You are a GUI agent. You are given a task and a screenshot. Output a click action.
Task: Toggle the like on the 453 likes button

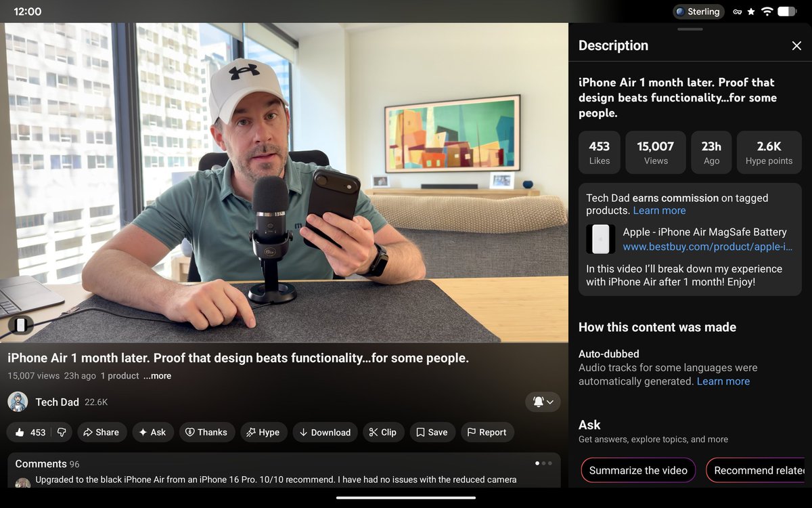click(x=31, y=432)
